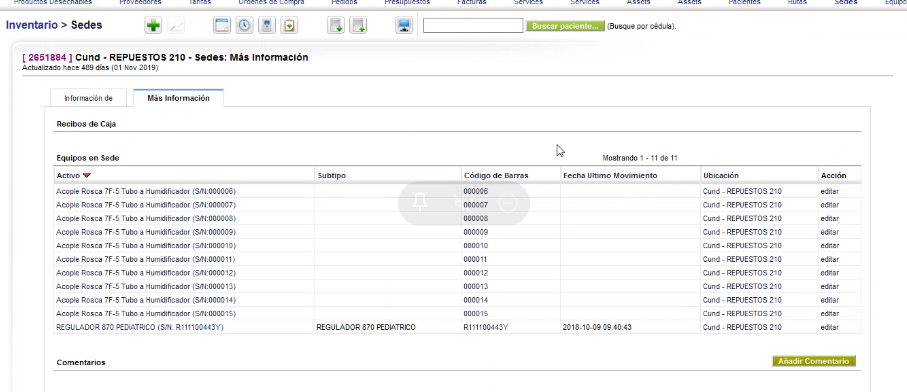Click the Recibos de Caja section heading
The width and height of the screenshot is (907, 392).
point(87,124)
